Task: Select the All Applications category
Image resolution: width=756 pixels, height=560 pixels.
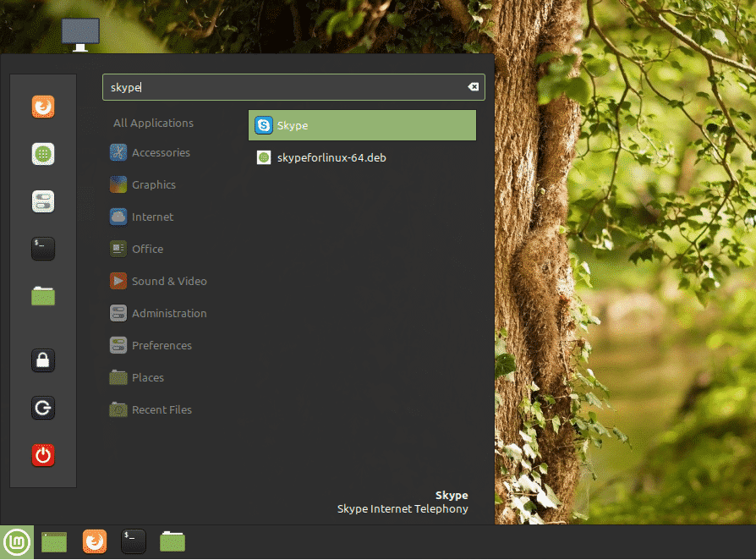Action: (153, 123)
